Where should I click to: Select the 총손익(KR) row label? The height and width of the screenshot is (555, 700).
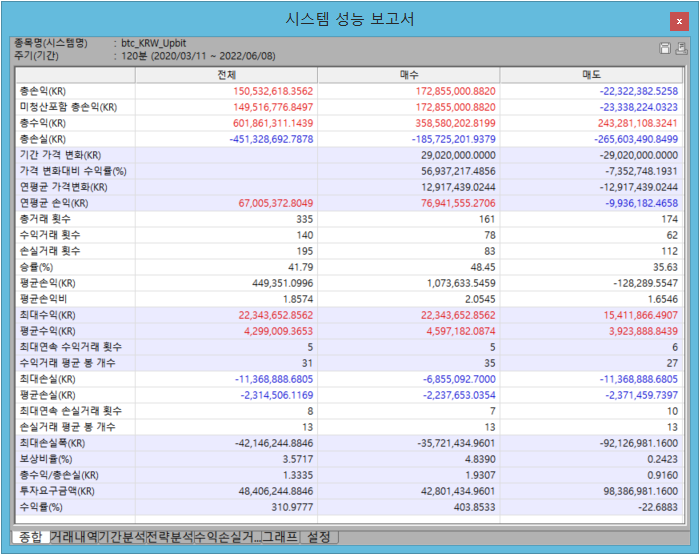pyautogui.click(x=42, y=91)
